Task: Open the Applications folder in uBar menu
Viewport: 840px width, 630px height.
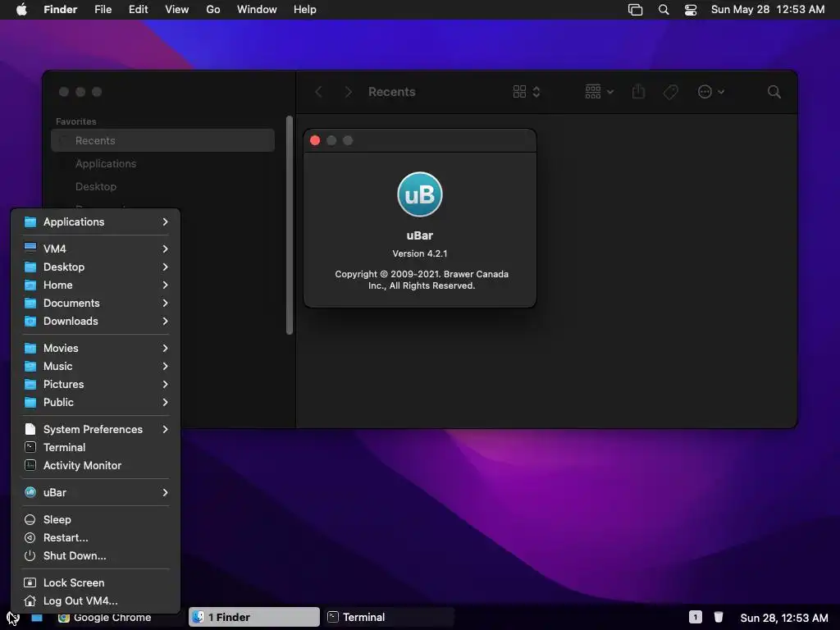Action: coord(95,221)
